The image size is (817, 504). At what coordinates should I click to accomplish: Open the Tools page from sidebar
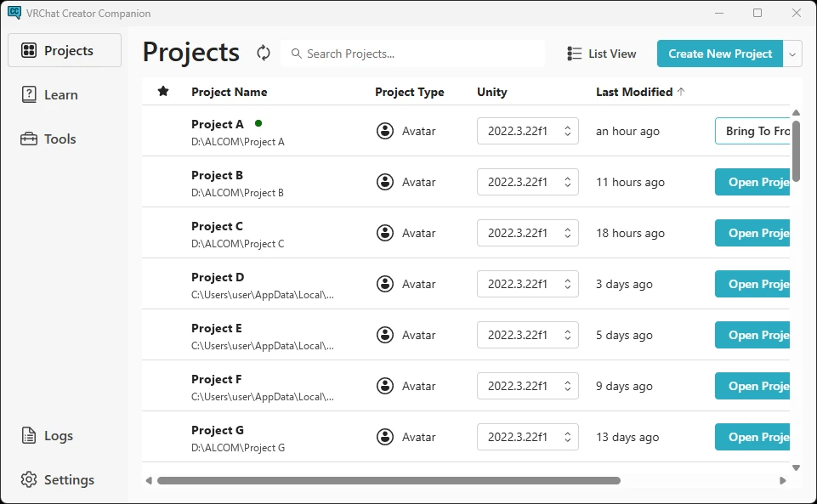pos(65,139)
